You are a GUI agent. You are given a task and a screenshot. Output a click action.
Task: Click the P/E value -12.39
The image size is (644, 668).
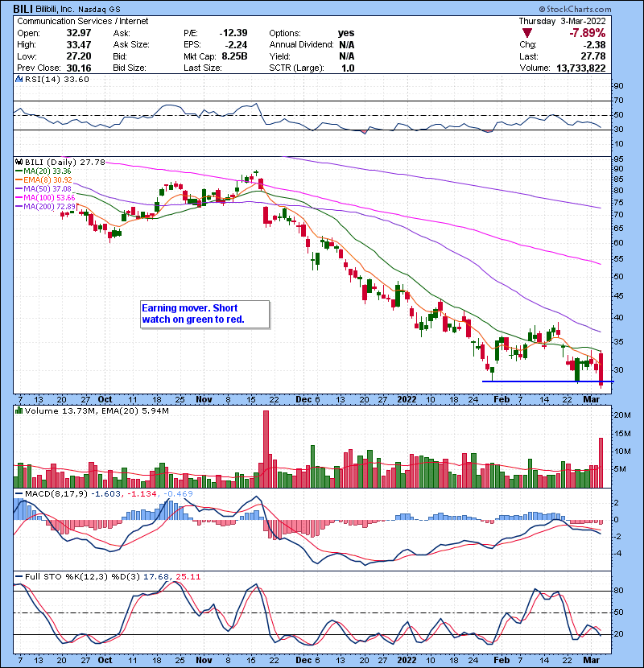coord(233,33)
